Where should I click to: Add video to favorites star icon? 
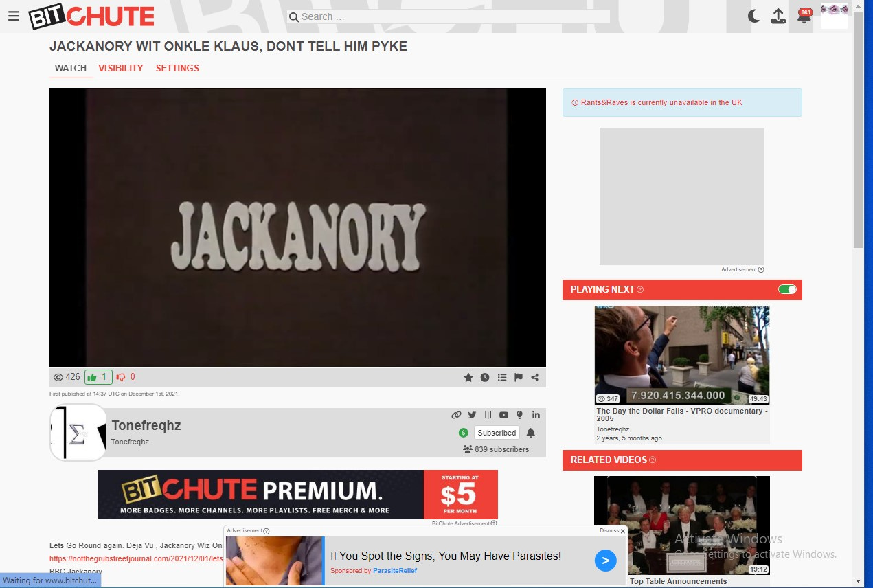pos(468,377)
